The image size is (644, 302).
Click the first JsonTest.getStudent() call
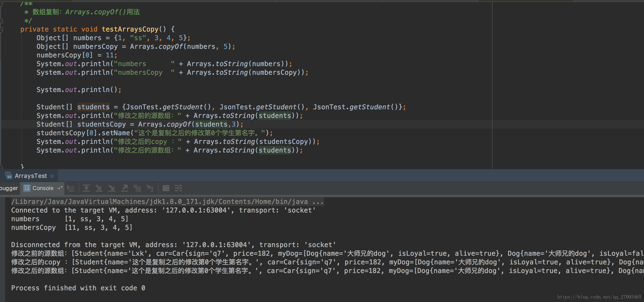coord(168,107)
